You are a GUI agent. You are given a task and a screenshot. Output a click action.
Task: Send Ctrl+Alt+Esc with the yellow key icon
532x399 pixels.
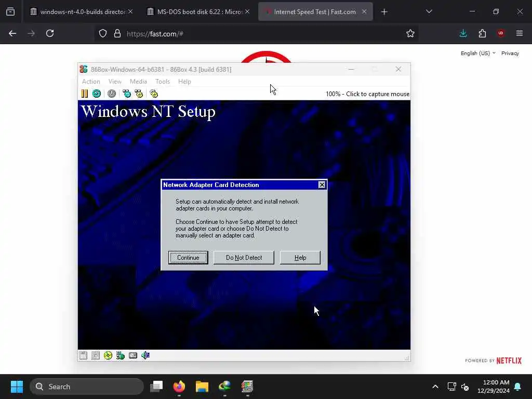(x=139, y=94)
